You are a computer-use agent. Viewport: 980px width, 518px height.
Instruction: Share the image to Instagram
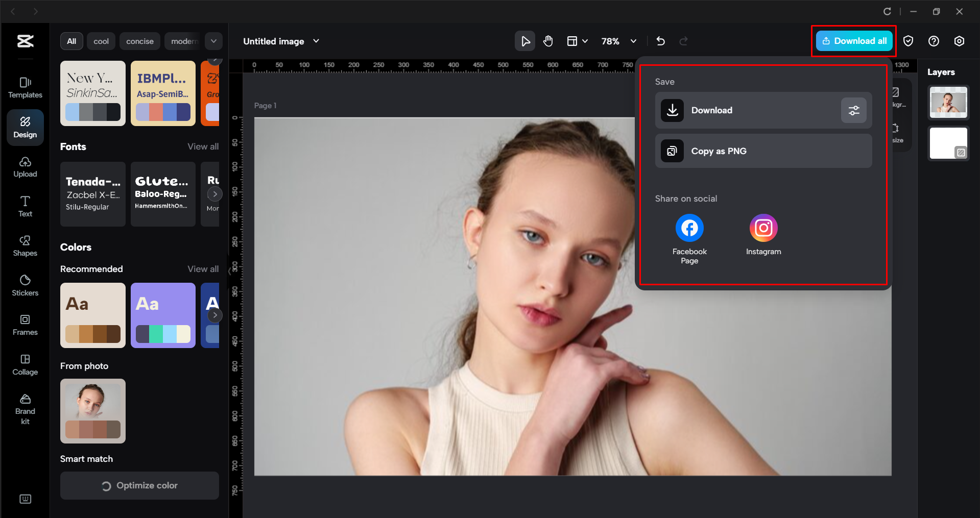point(763,228)
